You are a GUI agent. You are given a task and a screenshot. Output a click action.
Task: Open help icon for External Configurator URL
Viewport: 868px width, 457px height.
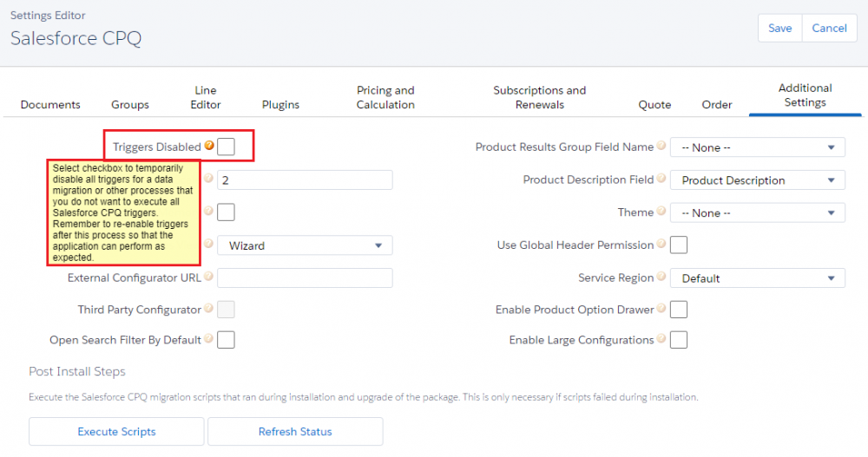click(208, 276)
